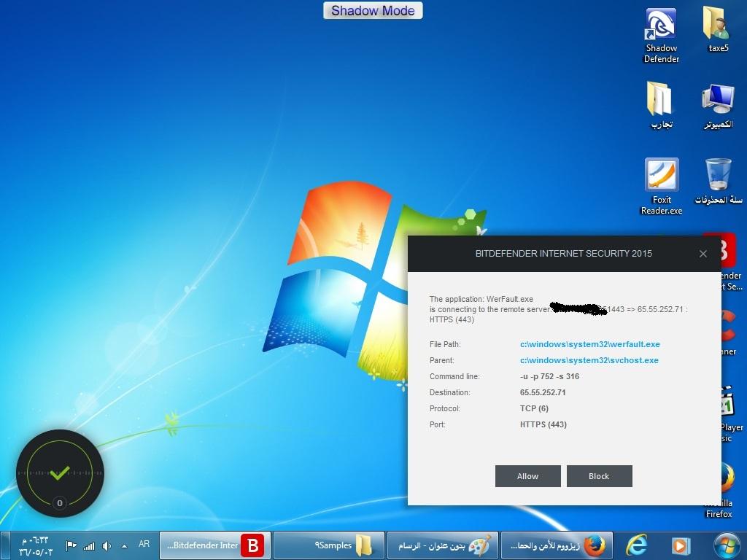Open the taskbar clock and date
The height and width of the screenshot is (560, 747).
coord(35,546)
